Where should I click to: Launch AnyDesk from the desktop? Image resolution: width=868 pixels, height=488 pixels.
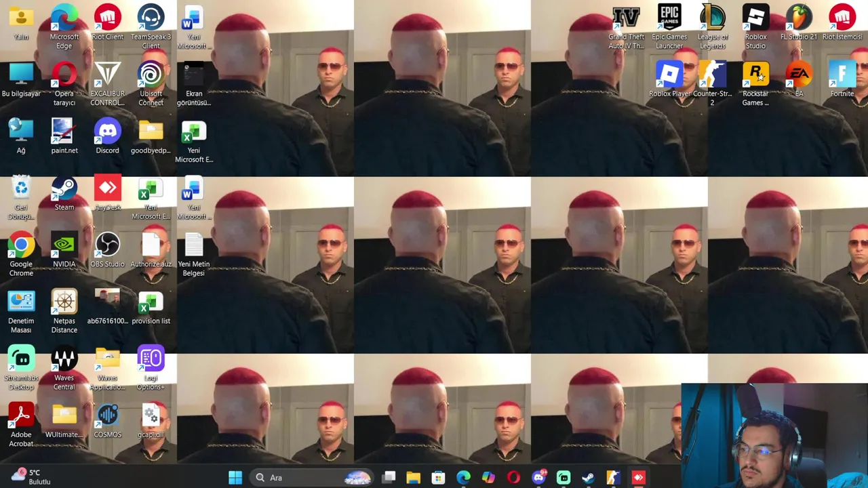[x=107, y=193]
